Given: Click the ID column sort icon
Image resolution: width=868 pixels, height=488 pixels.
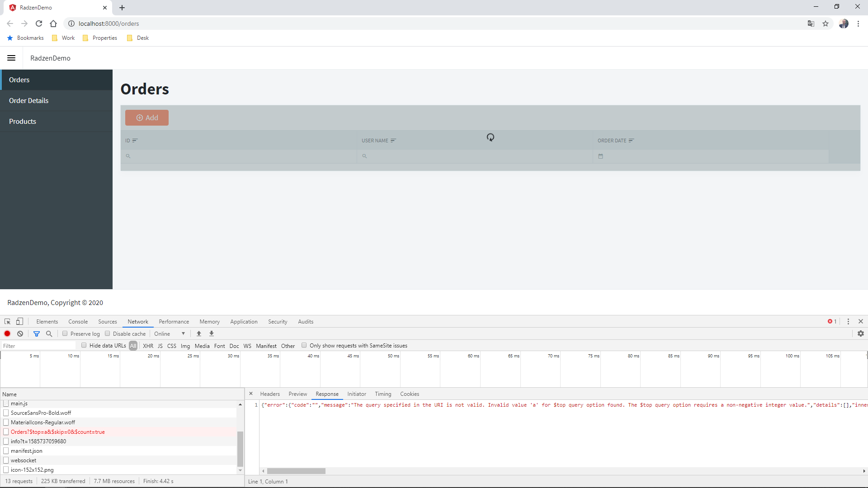Looking at the screenshot, I should (x=135, y=141).
